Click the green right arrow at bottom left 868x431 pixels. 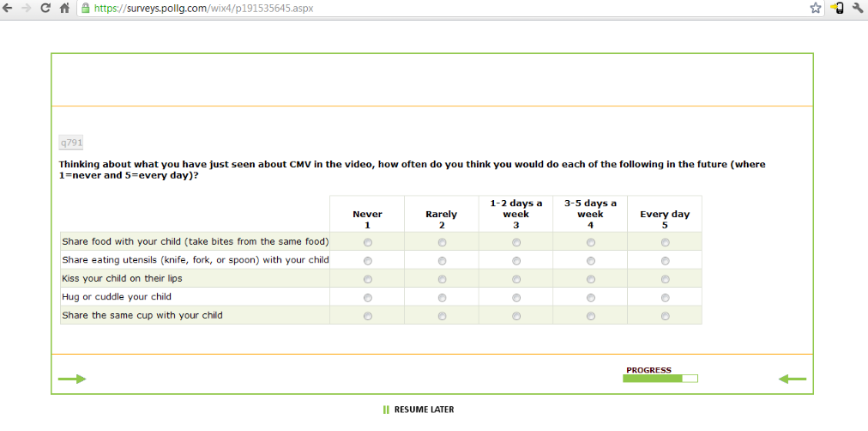(x=73, y=379)
